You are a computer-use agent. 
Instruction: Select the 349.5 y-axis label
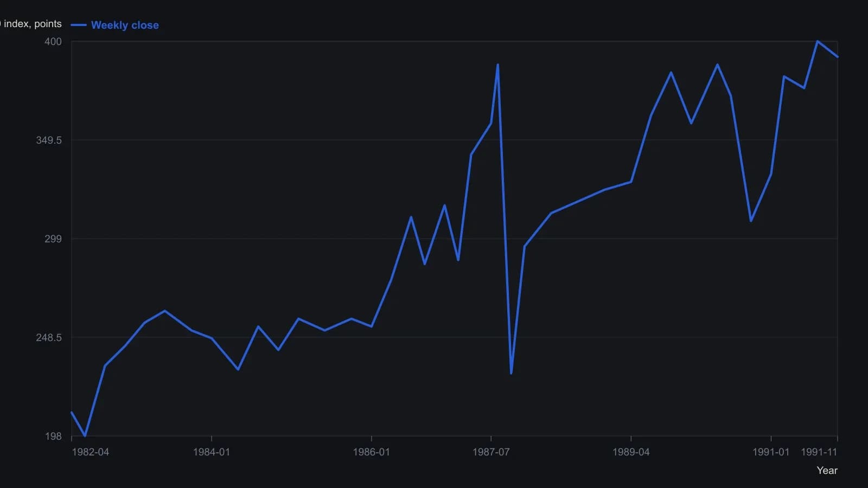click(x=49, y=140)
